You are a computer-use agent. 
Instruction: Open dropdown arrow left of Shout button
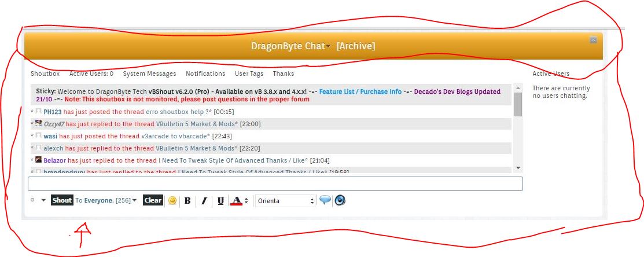coord(43,200)
